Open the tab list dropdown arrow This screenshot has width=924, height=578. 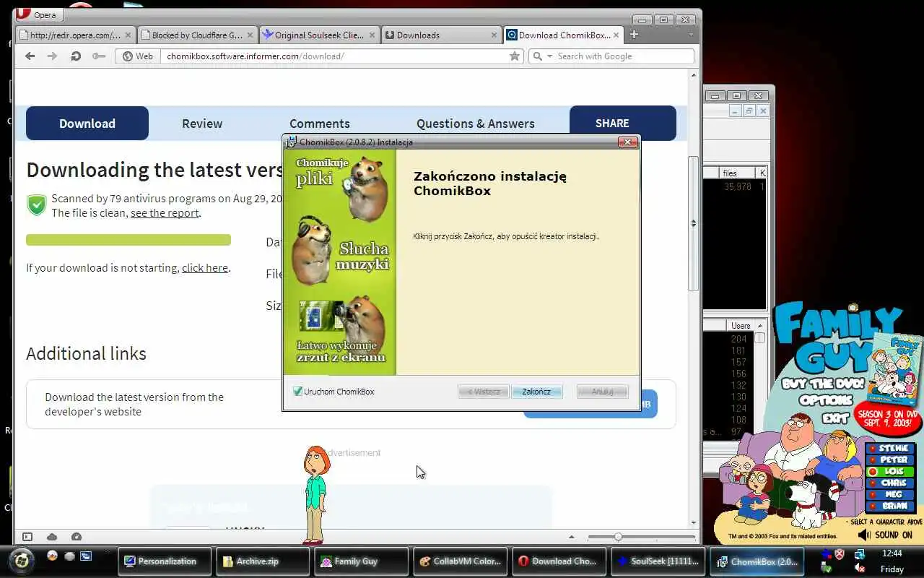click(691, 34)
